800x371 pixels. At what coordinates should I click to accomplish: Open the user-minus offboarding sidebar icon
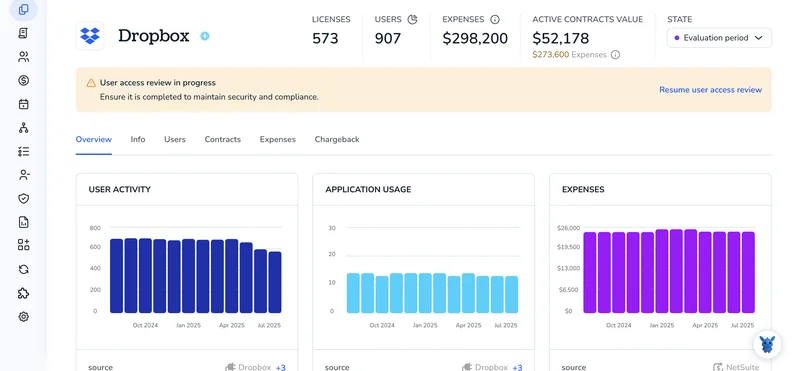pos(23,175)
